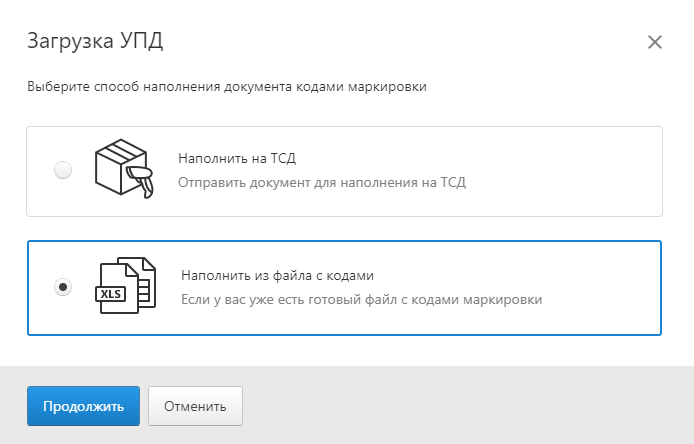Screen dimensions: 694x444
Task: Click the XLS file icon
Action: pos(125,286)
